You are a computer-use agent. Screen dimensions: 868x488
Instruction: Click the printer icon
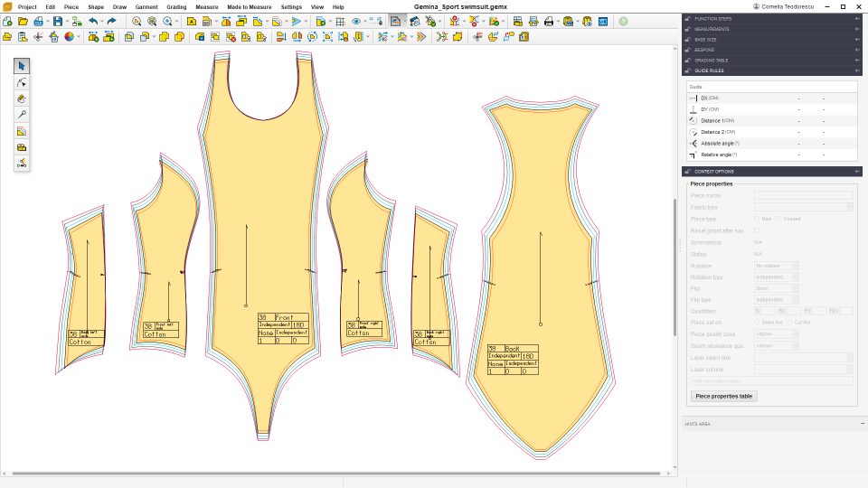[549, 22]
